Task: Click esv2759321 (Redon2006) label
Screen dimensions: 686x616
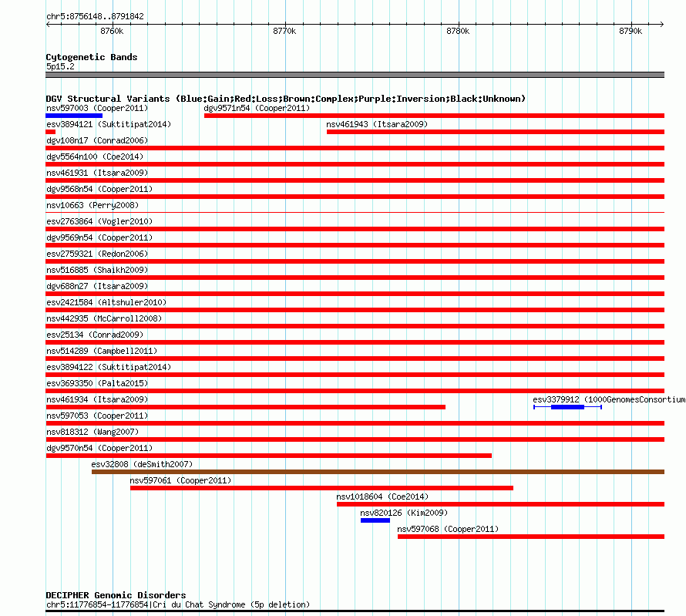Action: point(97,254)
